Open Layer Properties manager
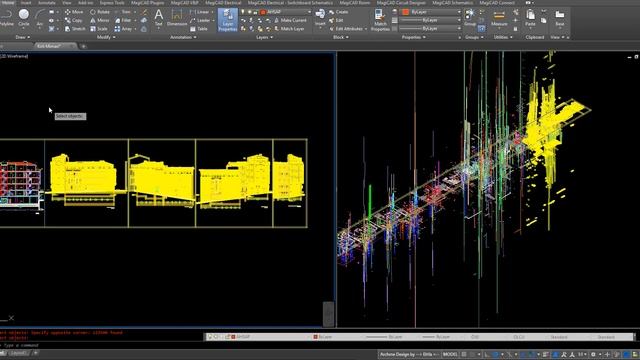 coord(227,20)
